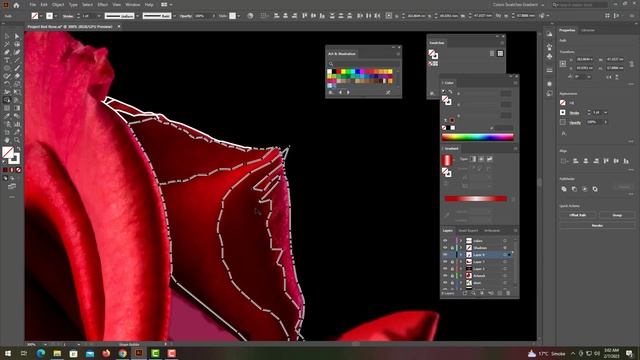Toggle lock on the Artwork layer
This screenshot has width=640, height=360.
[x=452, y=276]
